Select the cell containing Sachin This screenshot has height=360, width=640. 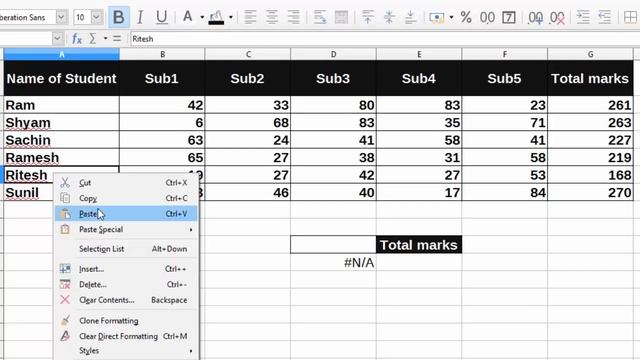tap(62, 140)
